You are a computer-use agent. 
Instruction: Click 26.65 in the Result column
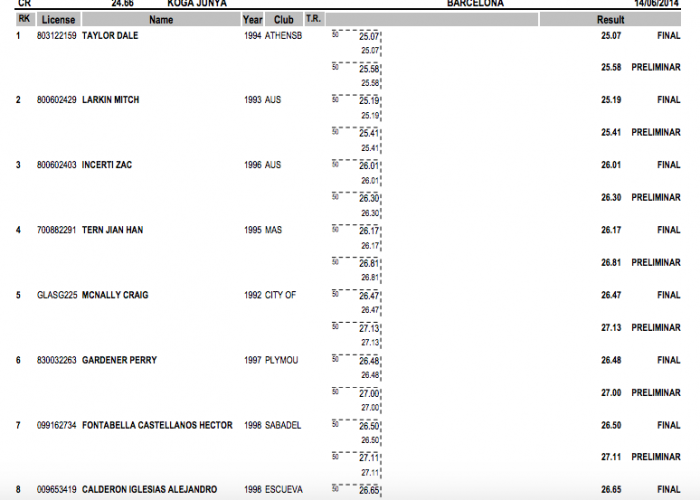611,490
